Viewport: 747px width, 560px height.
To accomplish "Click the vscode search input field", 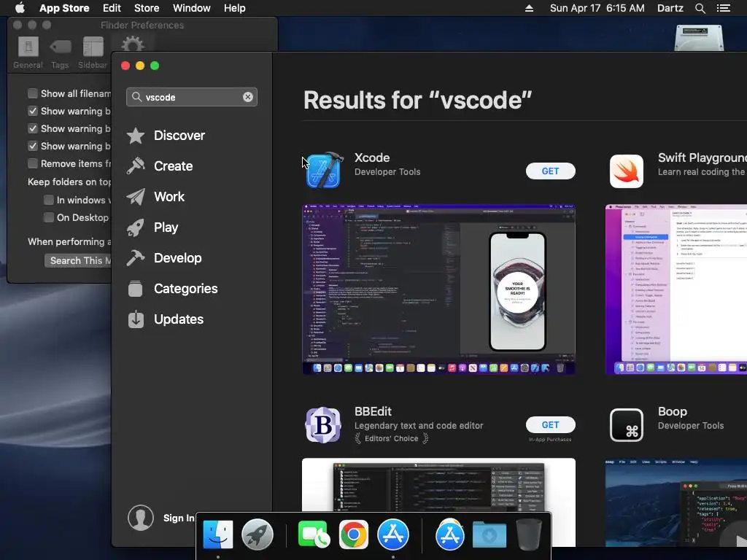I will point(192,97).
